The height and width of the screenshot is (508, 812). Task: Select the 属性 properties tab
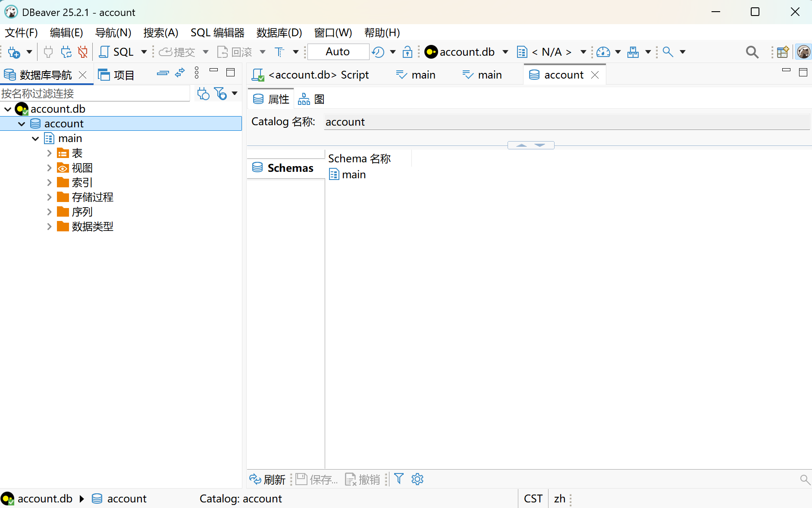tap(271, 99)
